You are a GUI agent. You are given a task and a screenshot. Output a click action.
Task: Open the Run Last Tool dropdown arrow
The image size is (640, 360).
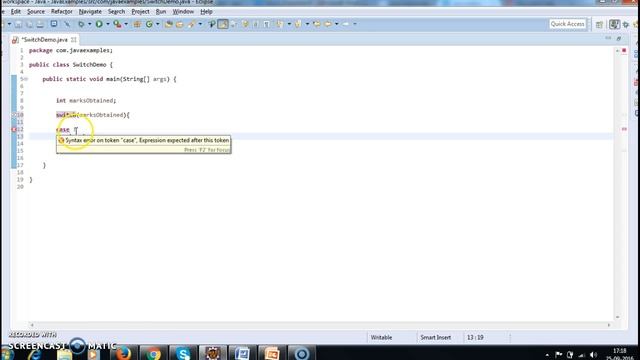pyautogui.click(x=126, y=24)
